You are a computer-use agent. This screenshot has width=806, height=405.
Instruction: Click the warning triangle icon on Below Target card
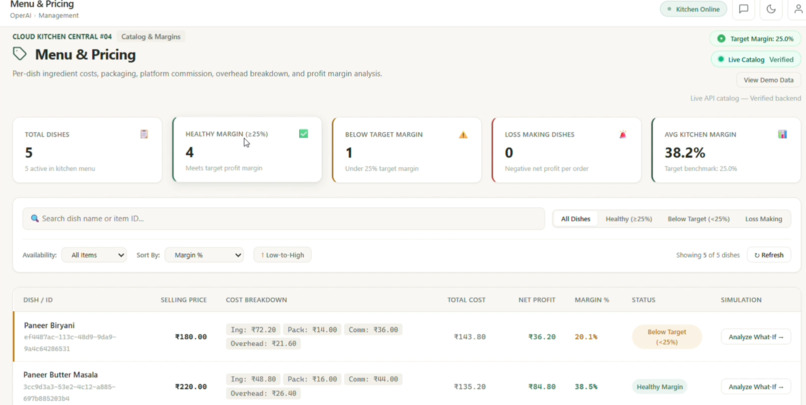(463, 135)
